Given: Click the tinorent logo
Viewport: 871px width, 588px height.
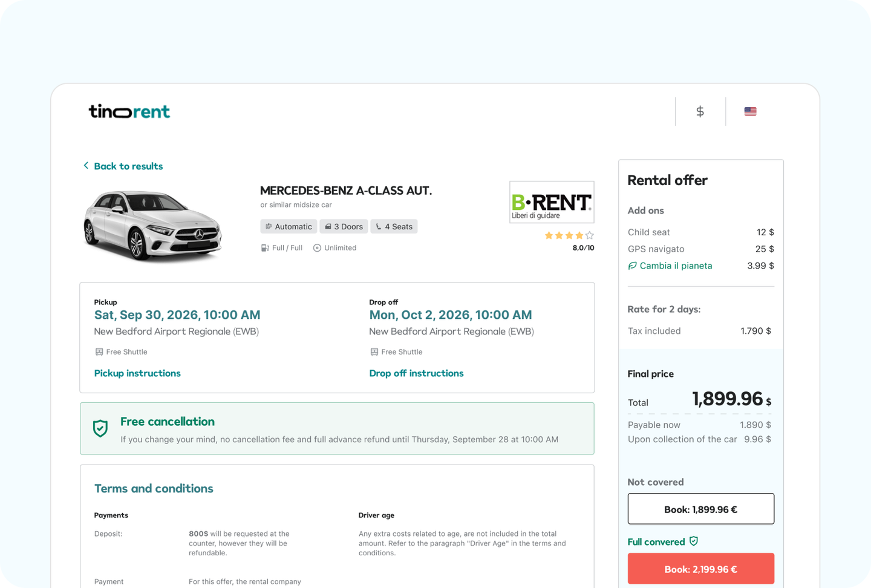Looking at the screenshot, I should [129, 111].
